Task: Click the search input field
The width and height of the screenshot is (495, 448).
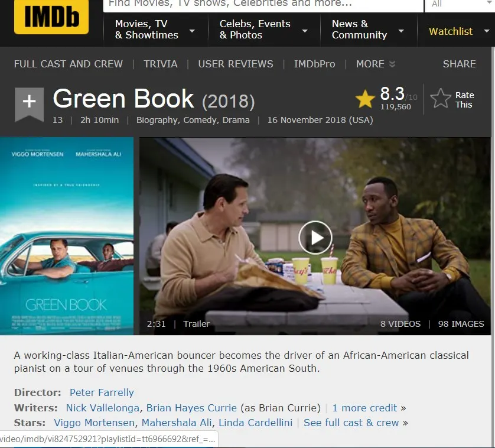Action: pos(263,4)
